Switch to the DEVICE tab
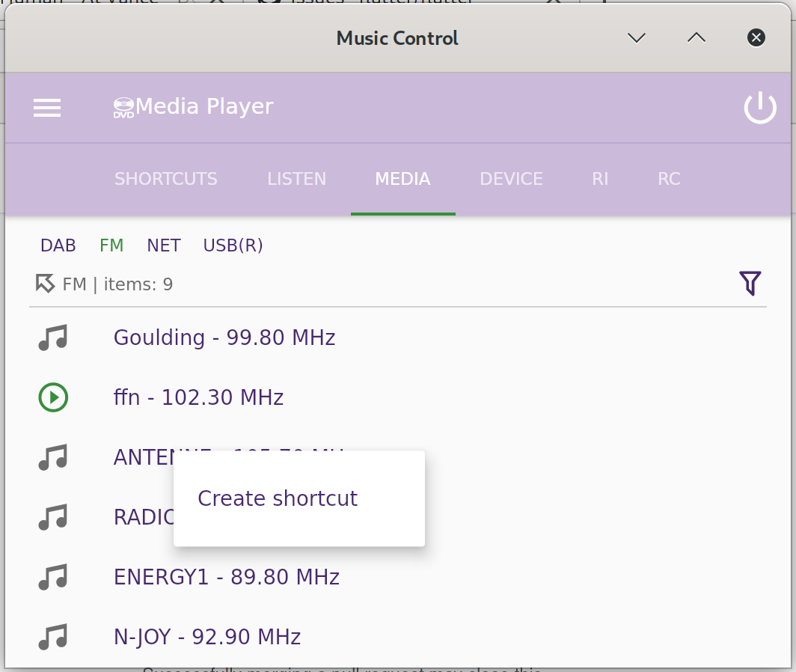The image size is (796, 672). [511, 179]
